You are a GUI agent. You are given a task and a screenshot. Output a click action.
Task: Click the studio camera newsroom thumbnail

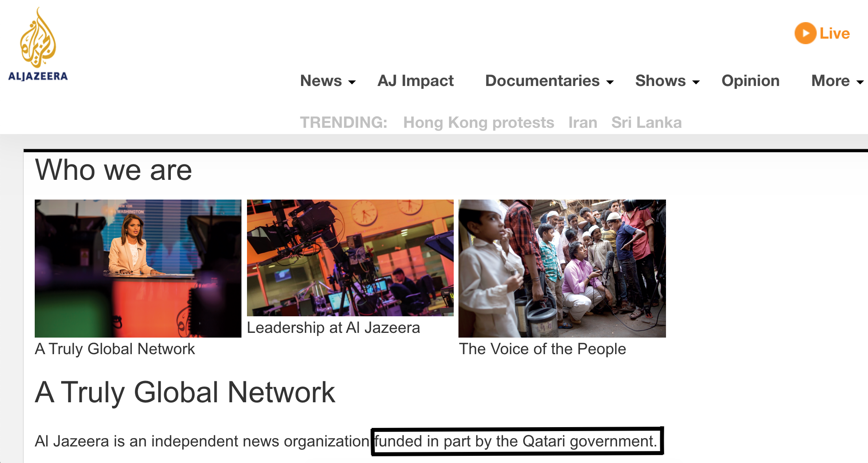click(350, 258)
